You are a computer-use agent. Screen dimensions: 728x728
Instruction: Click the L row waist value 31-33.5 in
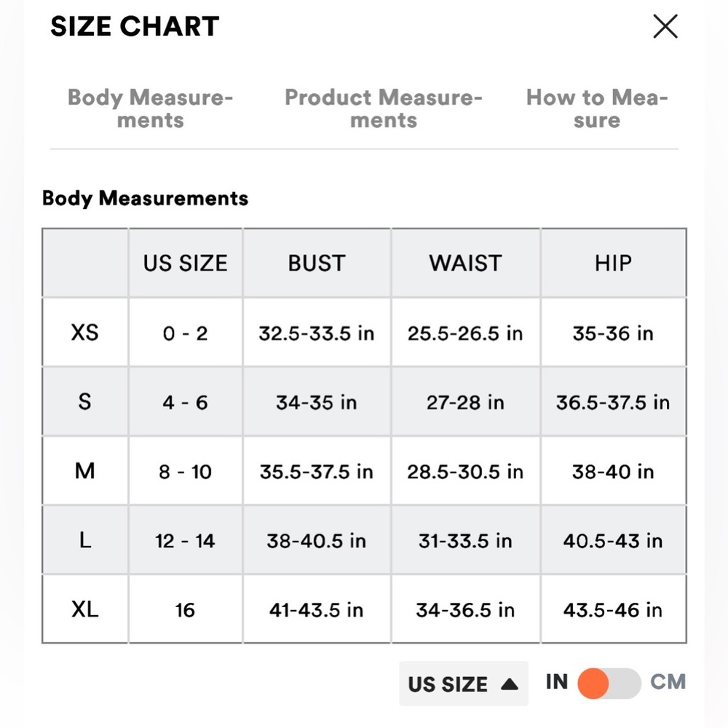pos(465,541)
